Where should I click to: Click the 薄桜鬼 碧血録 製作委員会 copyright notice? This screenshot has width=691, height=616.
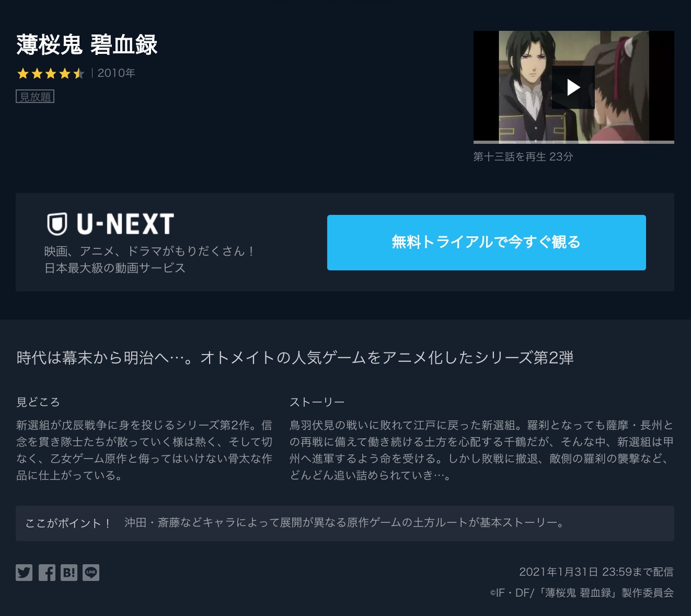pos(582,593)
